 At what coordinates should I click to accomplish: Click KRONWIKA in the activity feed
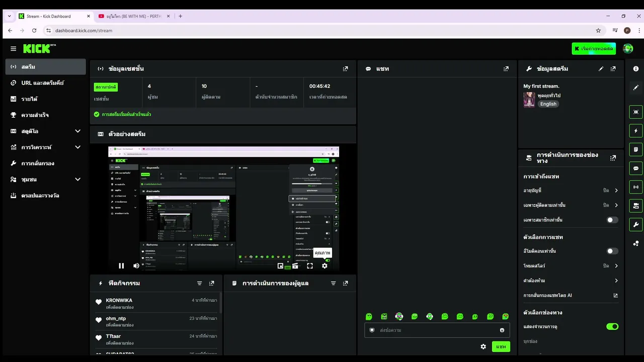tap(119, 301)
